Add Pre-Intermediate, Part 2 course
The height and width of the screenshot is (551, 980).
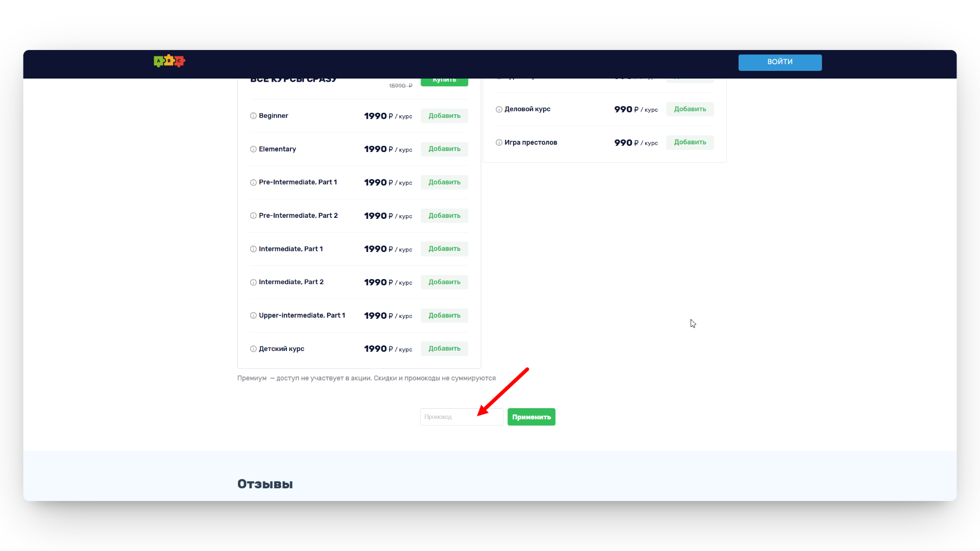click(444, 216)
